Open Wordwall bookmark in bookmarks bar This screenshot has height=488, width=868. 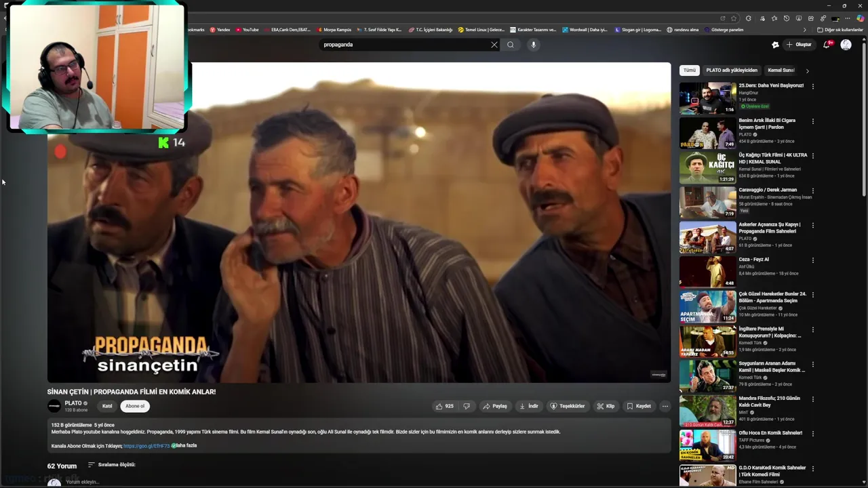[x=585, y=30]
